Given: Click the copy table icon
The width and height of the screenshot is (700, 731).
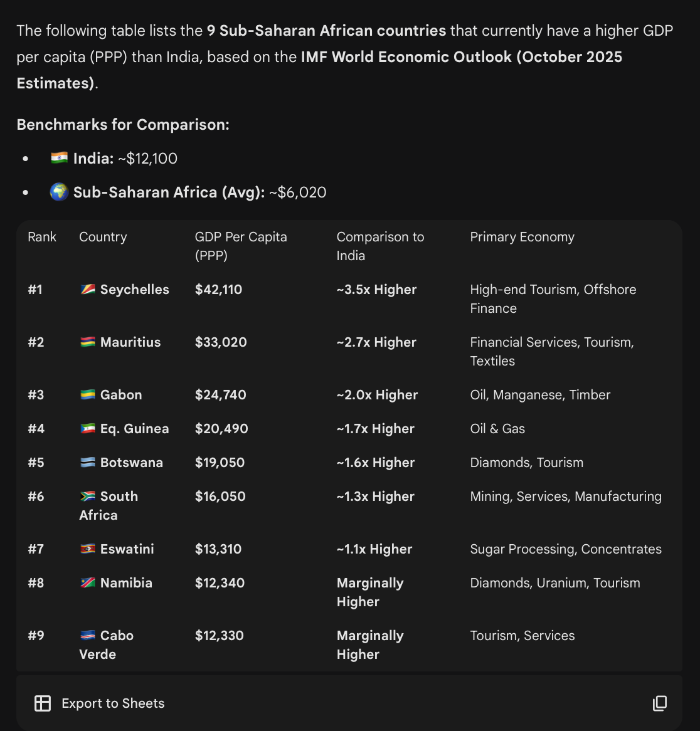Looking at the screenshot, I should click(659, 703).
